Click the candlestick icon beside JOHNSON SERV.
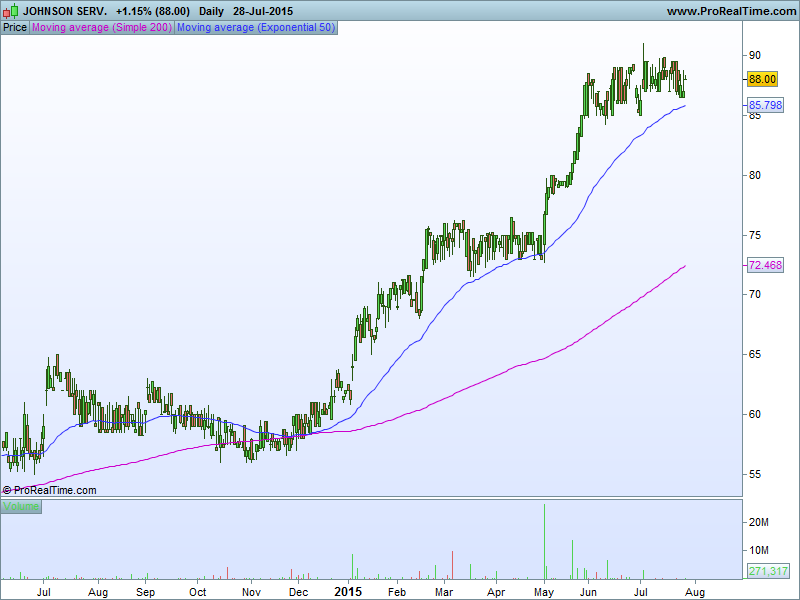This screenshot has height=600, width=800. coord(11,10)
